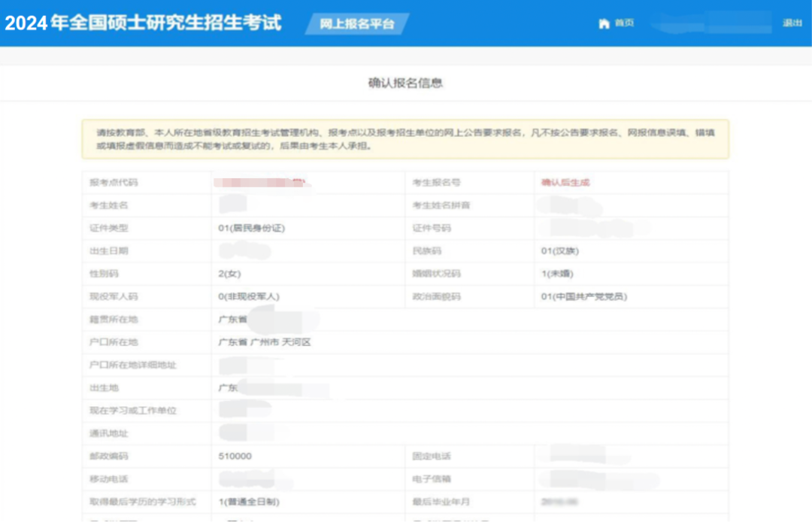Click the 邮政编码 label
This screenshot has width=812, height=522.
click(x=109, y=456)
